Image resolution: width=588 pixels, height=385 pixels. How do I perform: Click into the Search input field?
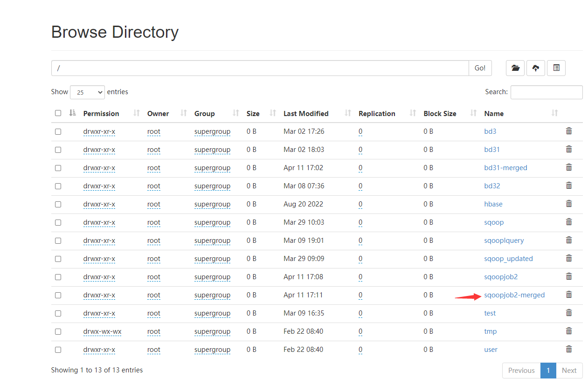coord(546,92)
